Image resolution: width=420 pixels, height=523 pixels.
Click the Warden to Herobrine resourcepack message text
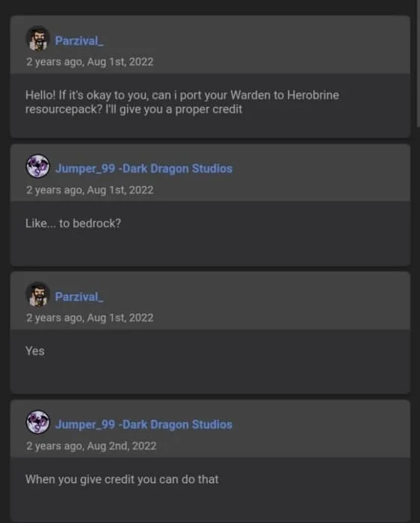click(182, 102)
